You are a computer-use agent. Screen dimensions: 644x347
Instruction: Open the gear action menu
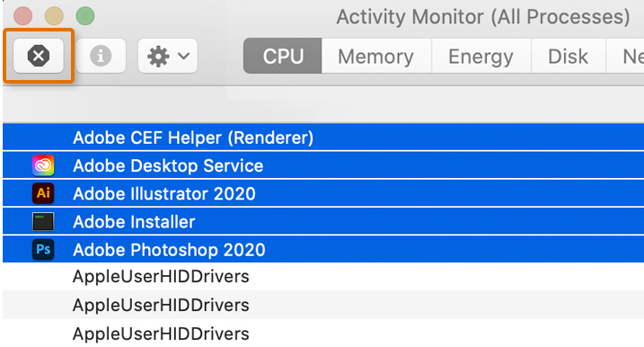[x=168, y=56]
